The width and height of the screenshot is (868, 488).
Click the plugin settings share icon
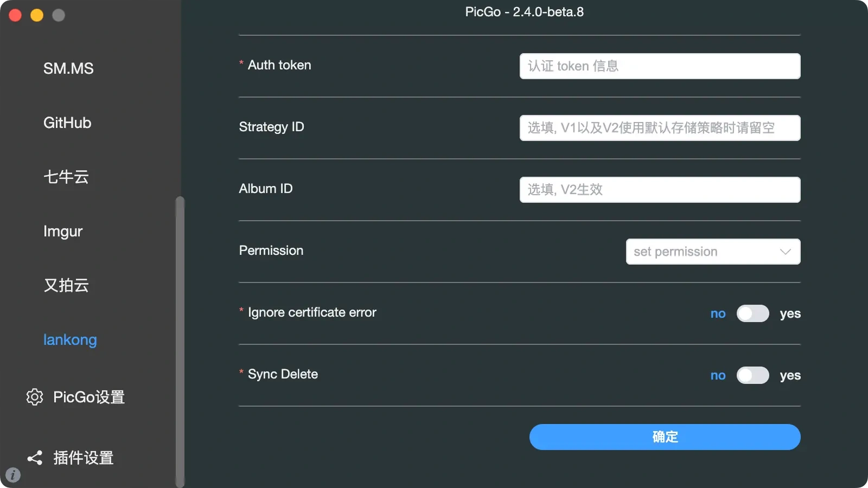[35, 458]
